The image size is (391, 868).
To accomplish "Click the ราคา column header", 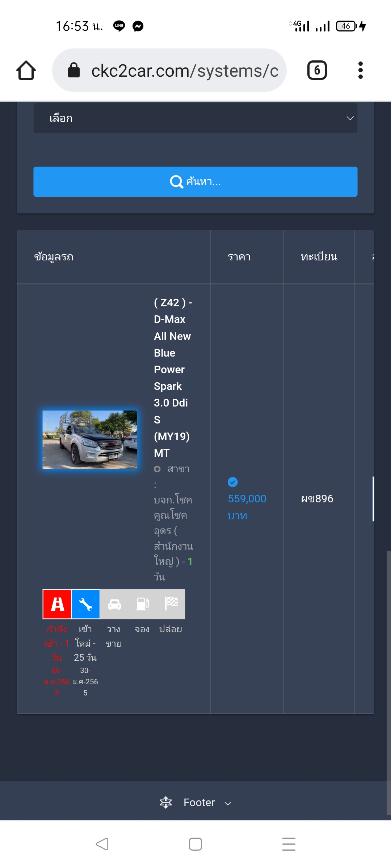I will pos(239,257).
